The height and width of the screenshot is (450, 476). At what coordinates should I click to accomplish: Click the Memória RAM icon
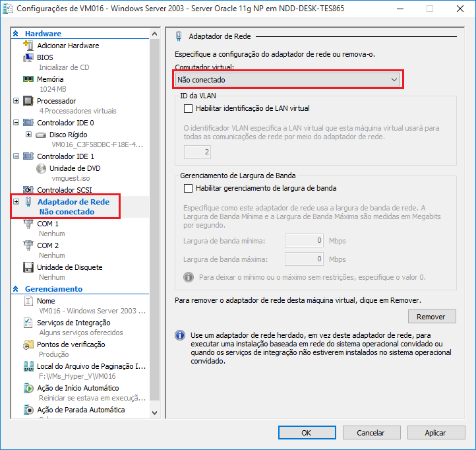(x=28, y=79)
